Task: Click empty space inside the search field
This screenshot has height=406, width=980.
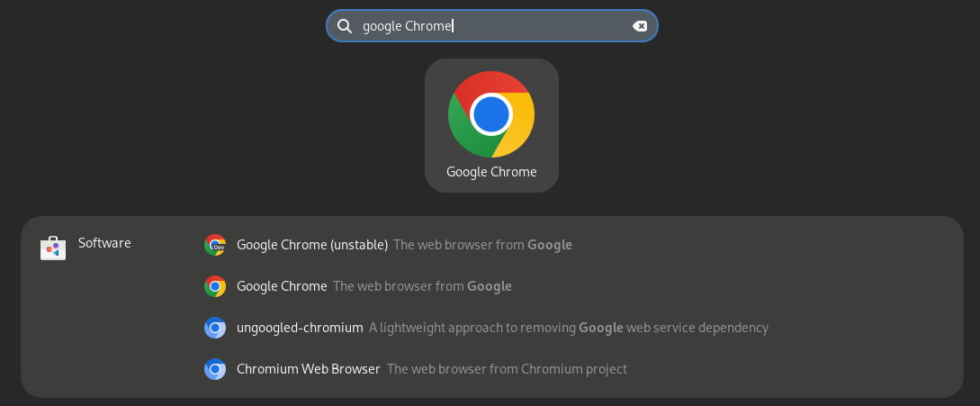Action: tap(541, 25)
